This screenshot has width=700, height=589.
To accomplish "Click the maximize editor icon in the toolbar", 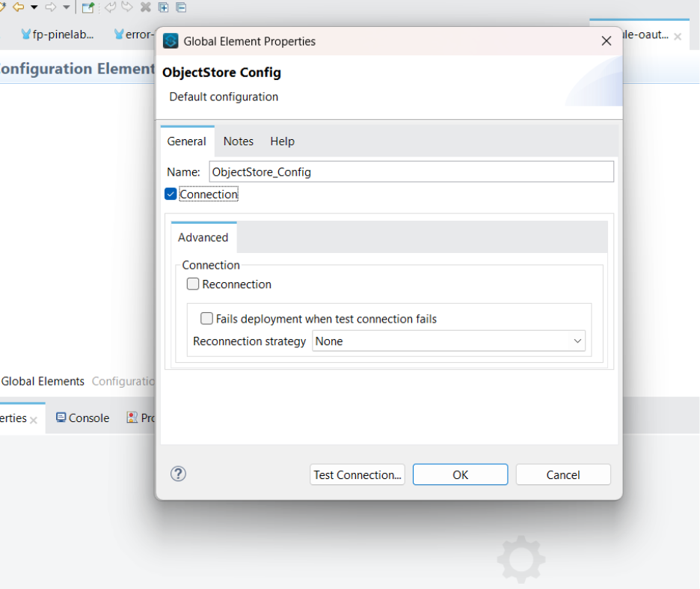I will pyautogui.click(x=164, y=7).
